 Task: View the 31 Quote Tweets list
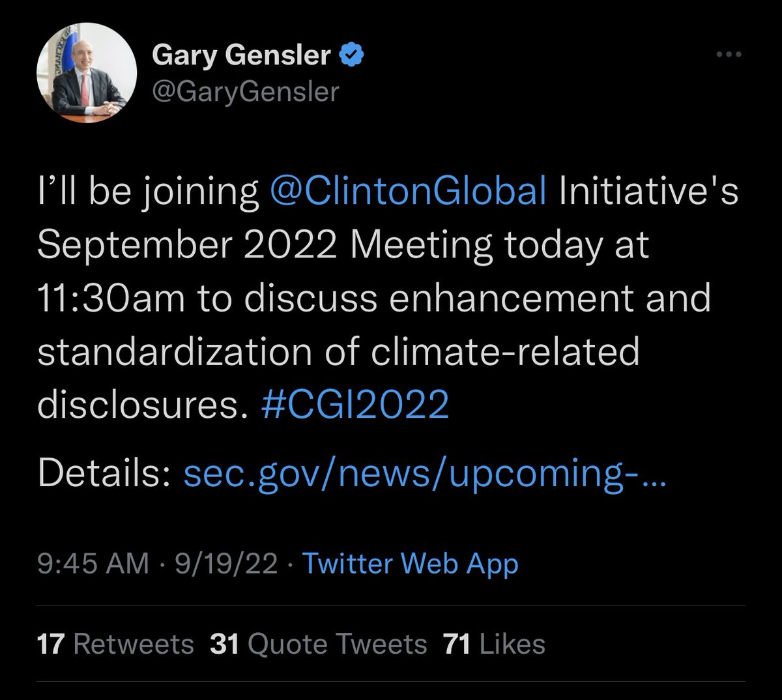(319, 644)
